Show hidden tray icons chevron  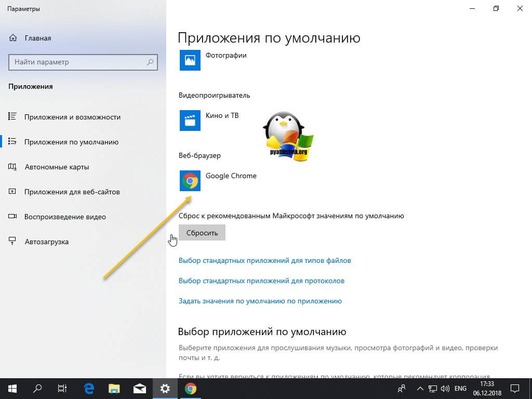pyautogui.click(x=420, y=389)
